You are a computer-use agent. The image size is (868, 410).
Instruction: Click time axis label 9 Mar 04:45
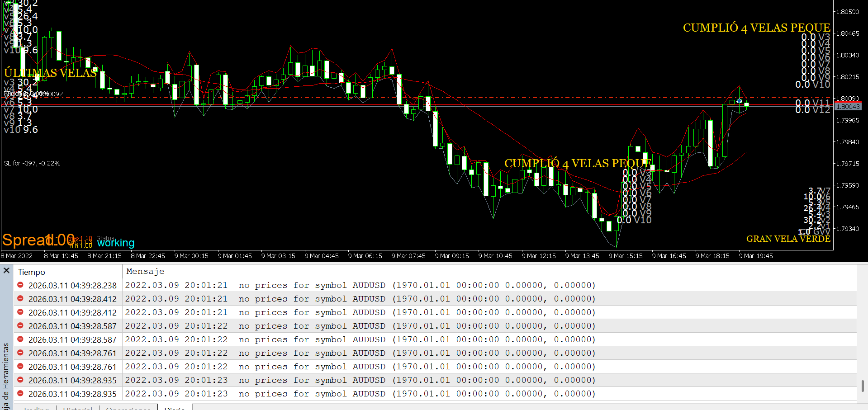point(322,256)
